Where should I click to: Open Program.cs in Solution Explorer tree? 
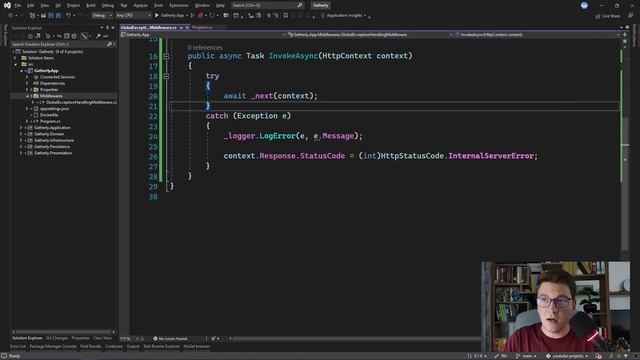(x=50, y=121)
